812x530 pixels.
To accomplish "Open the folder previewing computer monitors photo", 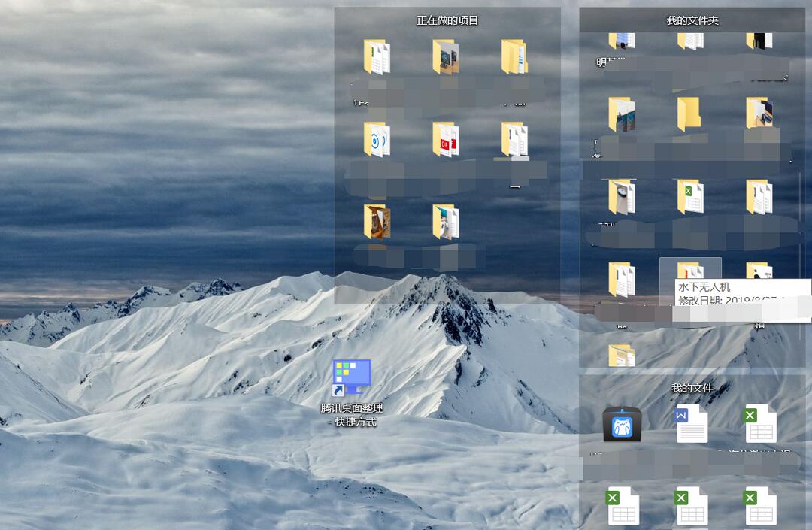I will (446, 57).
